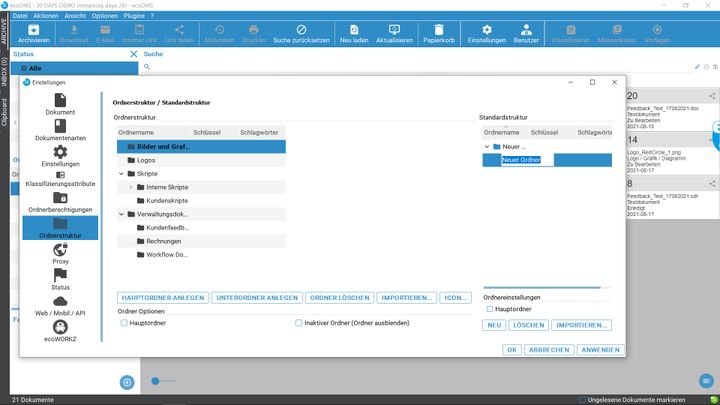The width and height of the screenshot is (720, 405).
Task: Expand the Interne Skripte folder
Action: [131, 187]
